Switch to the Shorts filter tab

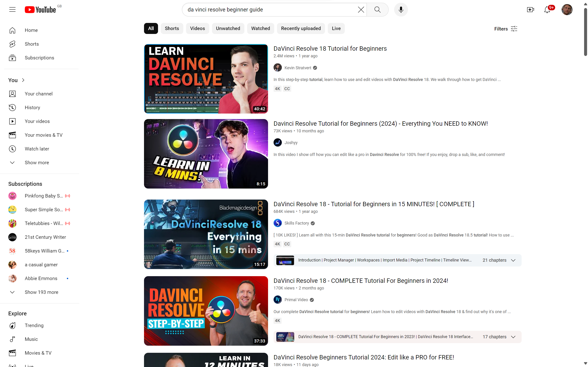(x=172, y=28)
